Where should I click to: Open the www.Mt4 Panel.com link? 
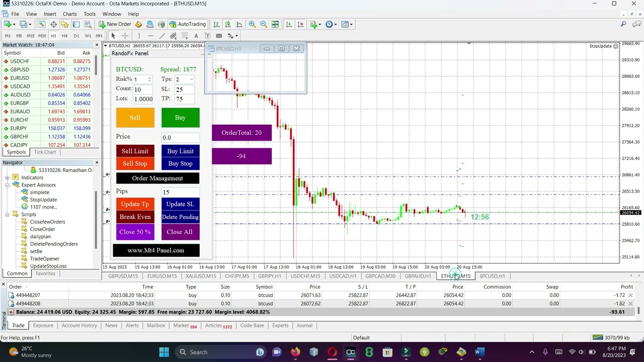pos(156,250)
